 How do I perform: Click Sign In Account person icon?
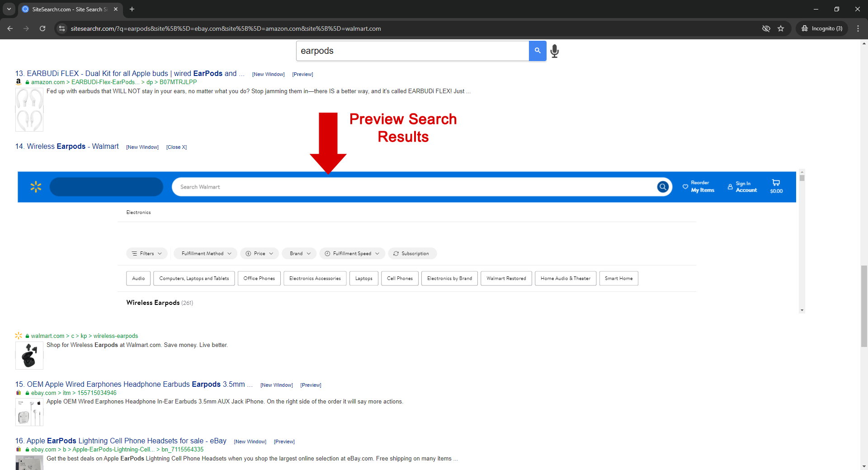coord(730,186)
